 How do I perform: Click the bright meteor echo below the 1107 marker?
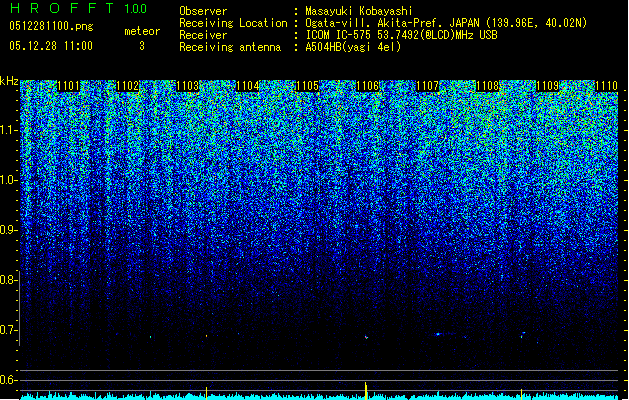pos(438,334)
